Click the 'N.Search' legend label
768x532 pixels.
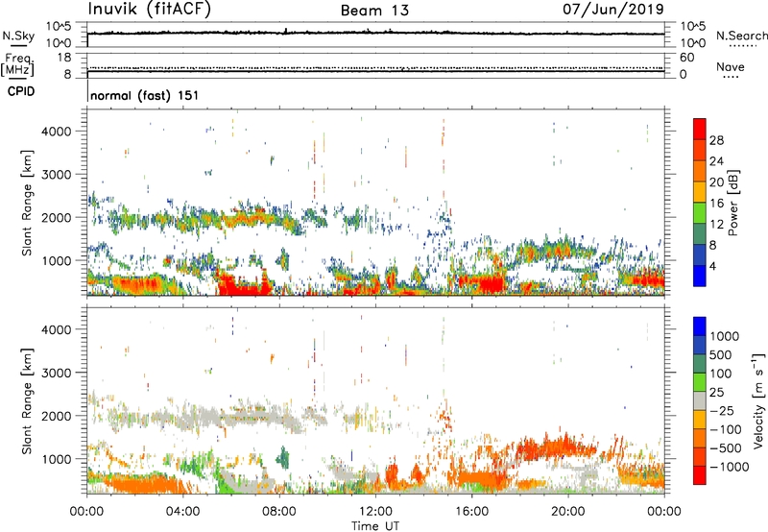point(742,36)
